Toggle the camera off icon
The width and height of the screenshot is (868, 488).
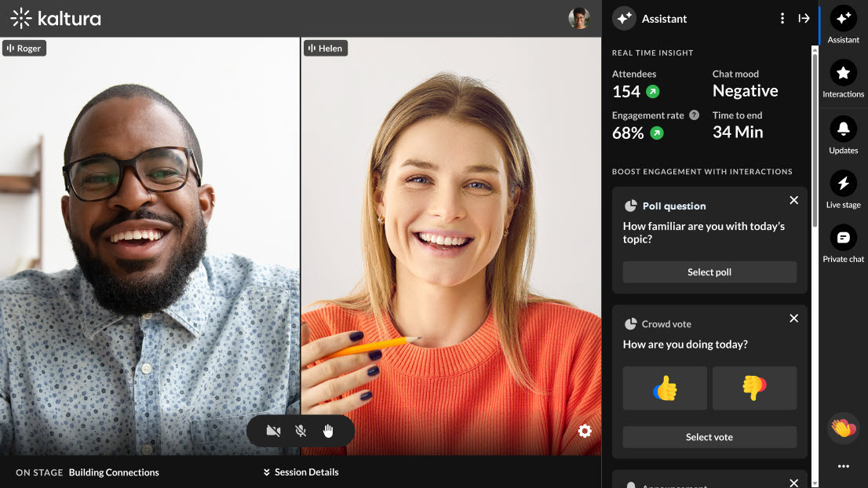click(273, 431)
